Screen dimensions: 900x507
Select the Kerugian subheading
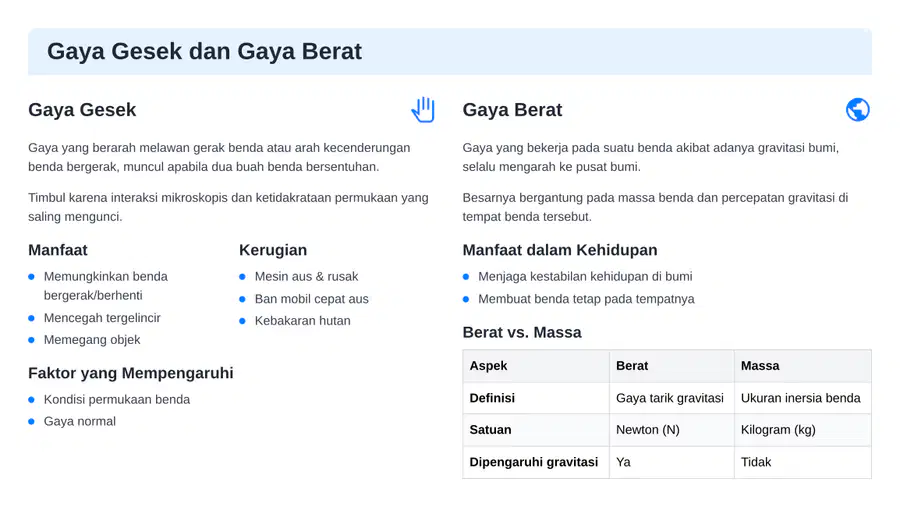point(273,250)
